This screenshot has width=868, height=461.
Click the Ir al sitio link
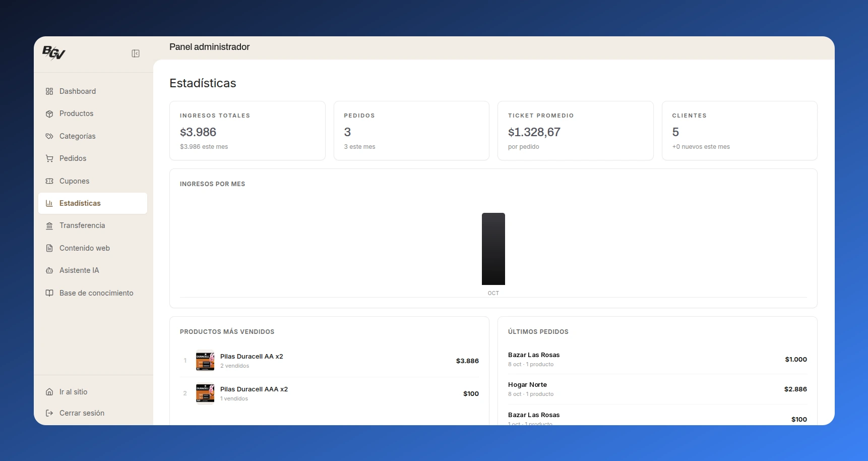pos(93,392)
